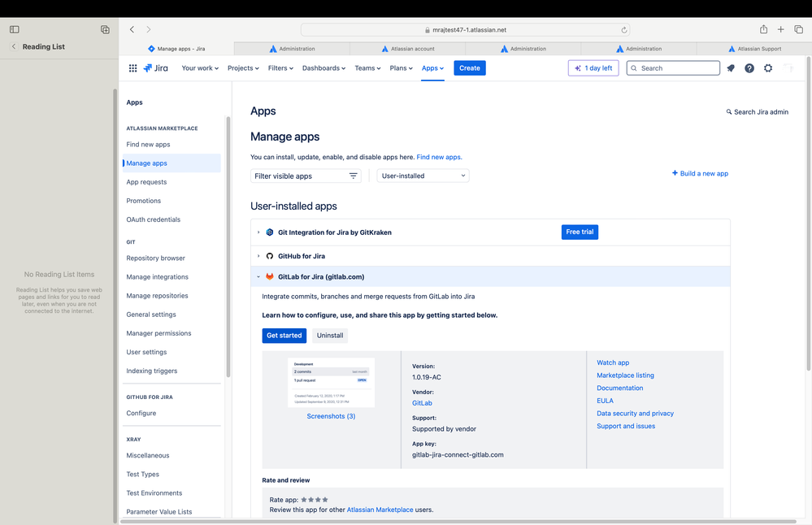Viewport: 812px width, 525px height.
Task: Open Projects dropdown menu
Action: (x=243, y=67)
